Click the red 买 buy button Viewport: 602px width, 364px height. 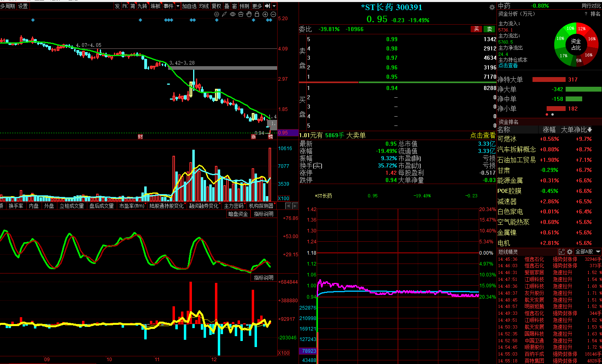pos(477,29)
